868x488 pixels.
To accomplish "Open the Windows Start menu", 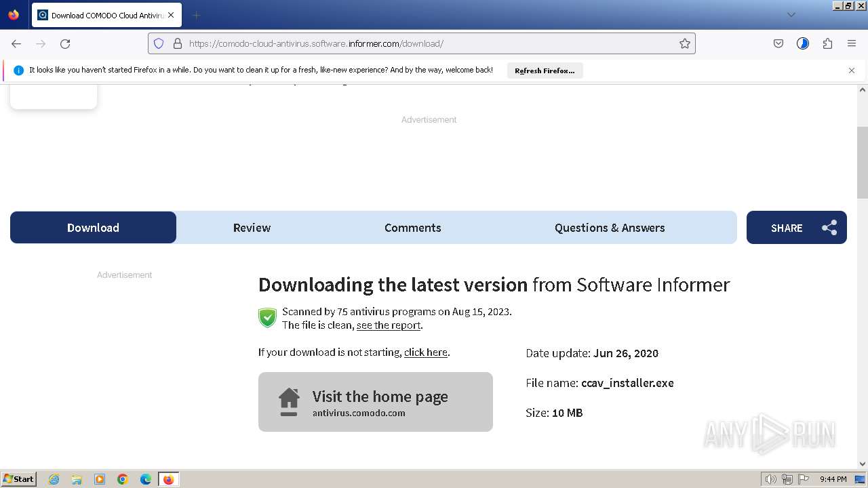I will point(19,479).
